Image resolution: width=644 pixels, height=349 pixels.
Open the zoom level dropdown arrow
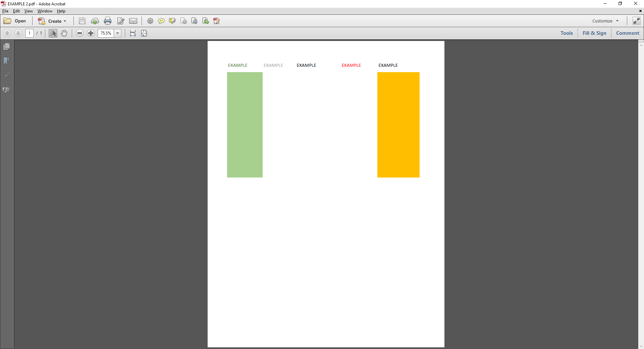tap(118, 33)
